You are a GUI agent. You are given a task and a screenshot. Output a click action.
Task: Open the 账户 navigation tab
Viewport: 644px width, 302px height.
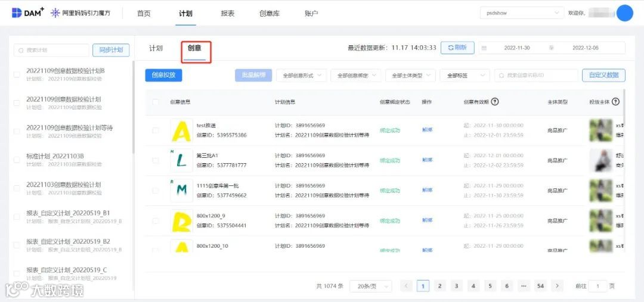(312, 14)
